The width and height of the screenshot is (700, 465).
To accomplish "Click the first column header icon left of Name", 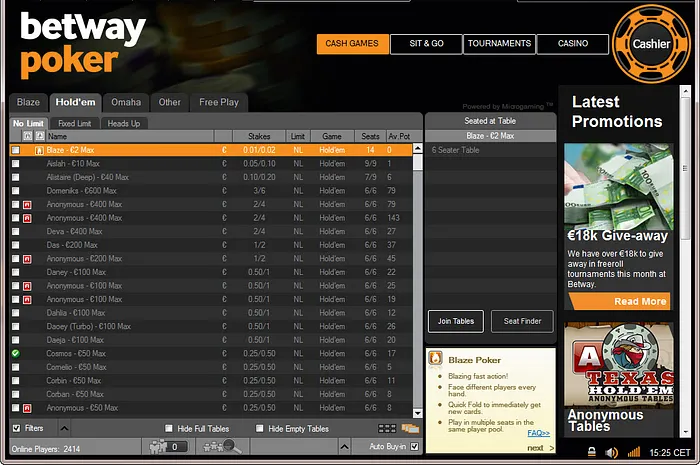I will pyautogui.click(x=28, y=136).
